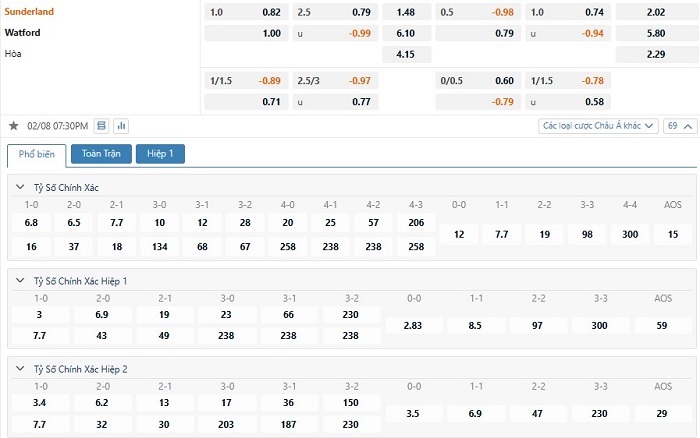Open 'Các loại cược Châu Á khác' dropdown
Image resolution: width=700 pixels, height=438 pixels.
598,126
